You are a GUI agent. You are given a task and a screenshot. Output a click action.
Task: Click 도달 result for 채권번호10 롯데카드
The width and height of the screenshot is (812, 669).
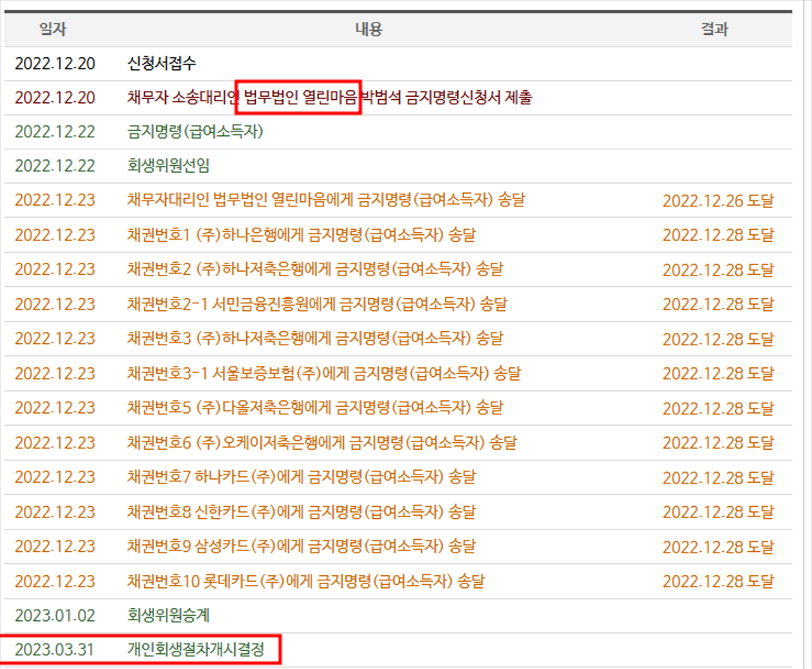(x=718, y=582)
